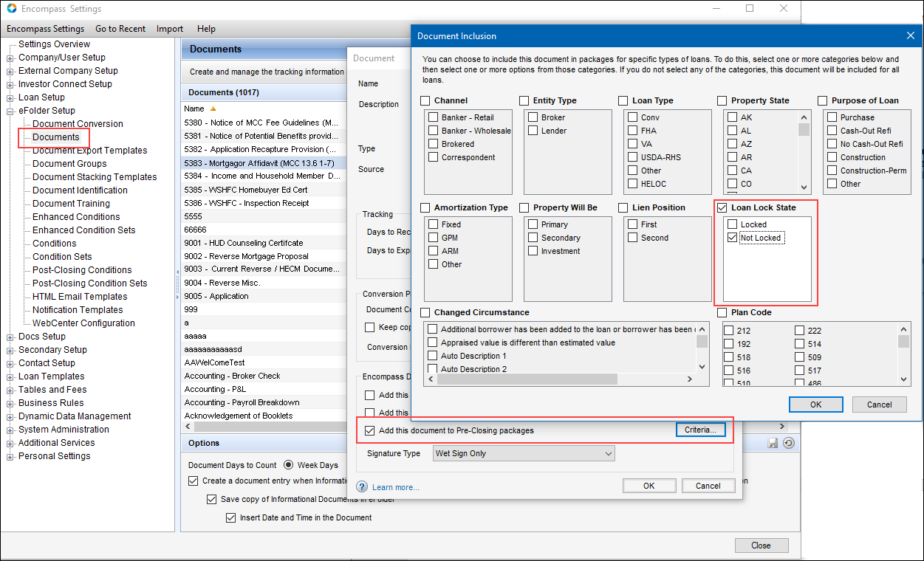This screenshot has width=924, height=561.
Task: Close the Document Inclusion dialog
Action: [910, 35]
